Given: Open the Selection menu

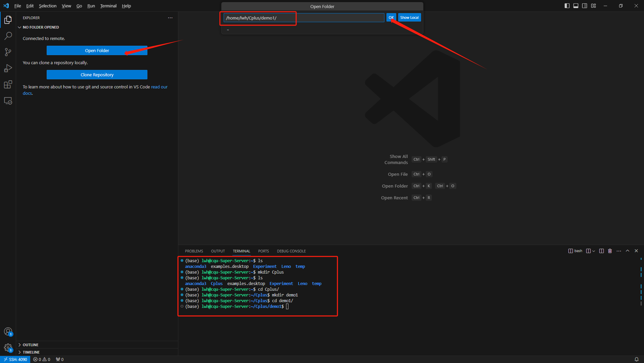Looking at the screenshot, I should [x=48, y=6].
